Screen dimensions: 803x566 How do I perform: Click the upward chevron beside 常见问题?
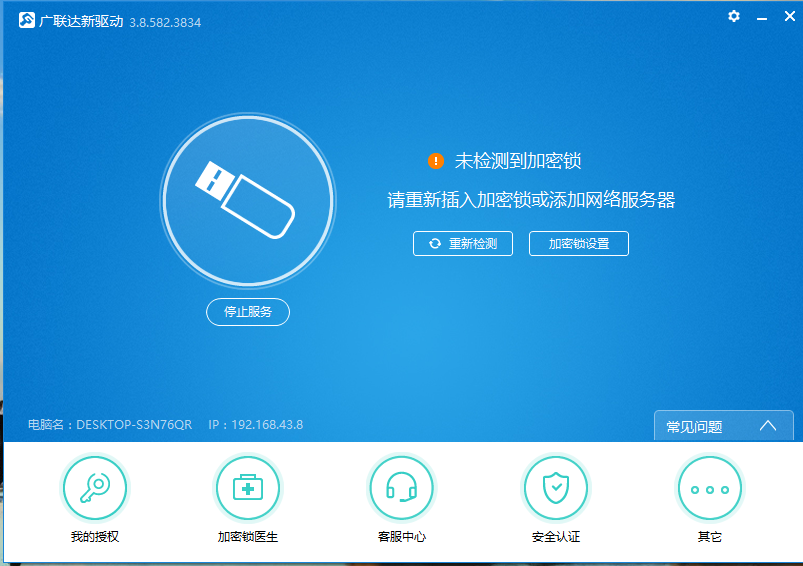(768, 426)
